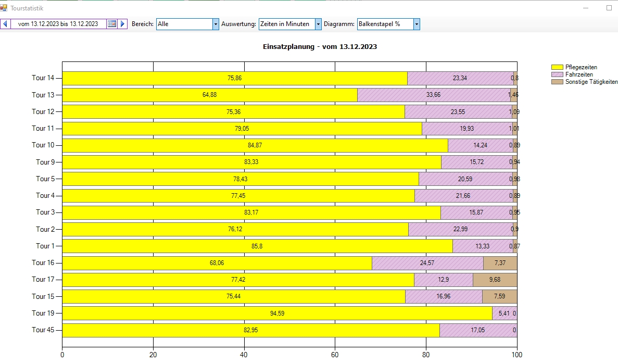Open the Bereich dropdown showing Alle
Viewport: 618px width, 364px height.
click(216, 24)
